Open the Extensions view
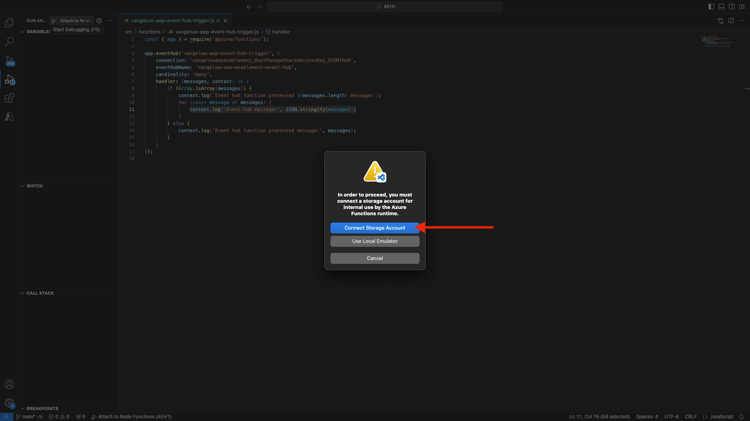The image size is (750, 421). [9, 98]
